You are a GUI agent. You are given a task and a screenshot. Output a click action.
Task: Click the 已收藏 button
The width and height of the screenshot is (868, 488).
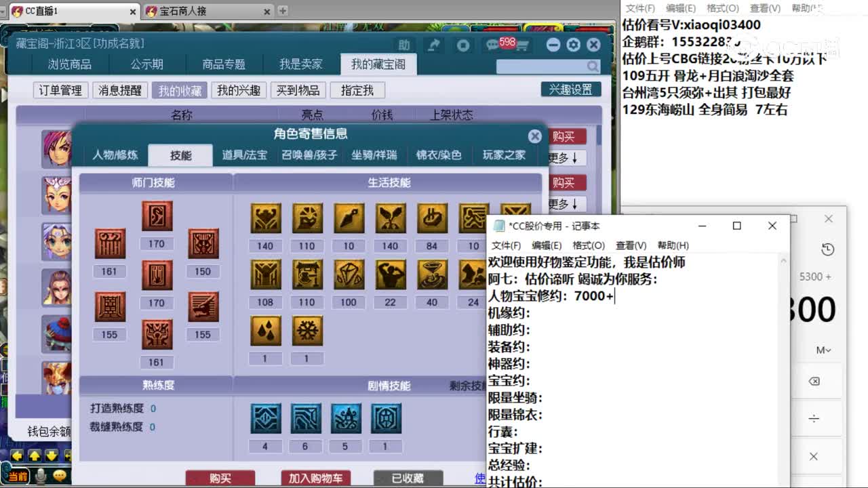tap(408, 479)
